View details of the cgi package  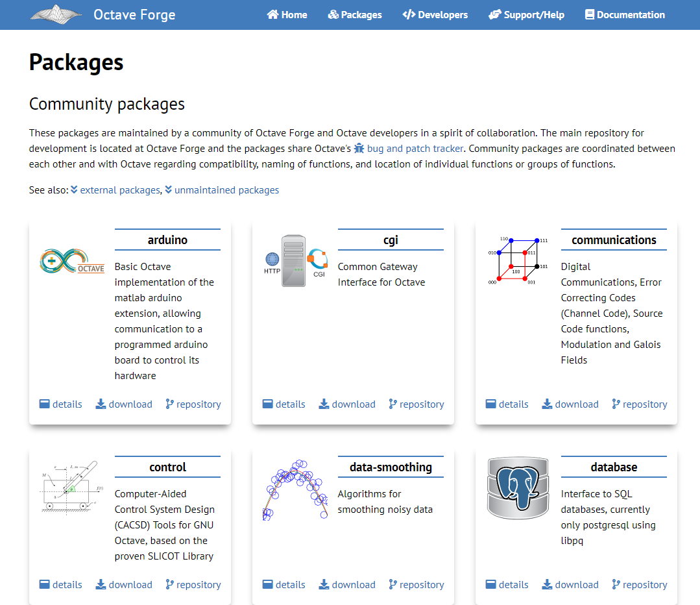point(284,404)
